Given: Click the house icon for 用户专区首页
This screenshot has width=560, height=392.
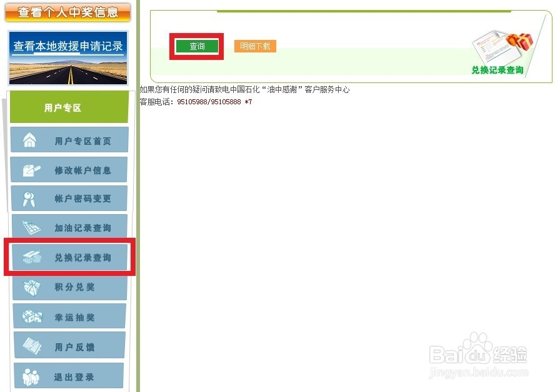Looking at the screenshot, I should click(29, 140).
